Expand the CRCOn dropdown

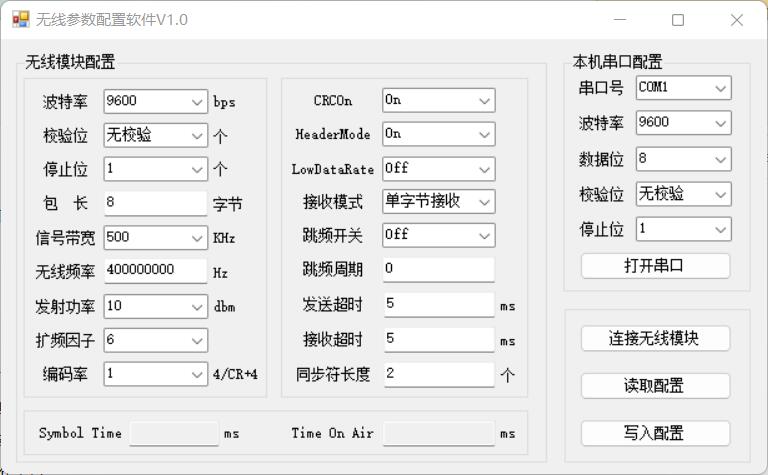point(438,100)
